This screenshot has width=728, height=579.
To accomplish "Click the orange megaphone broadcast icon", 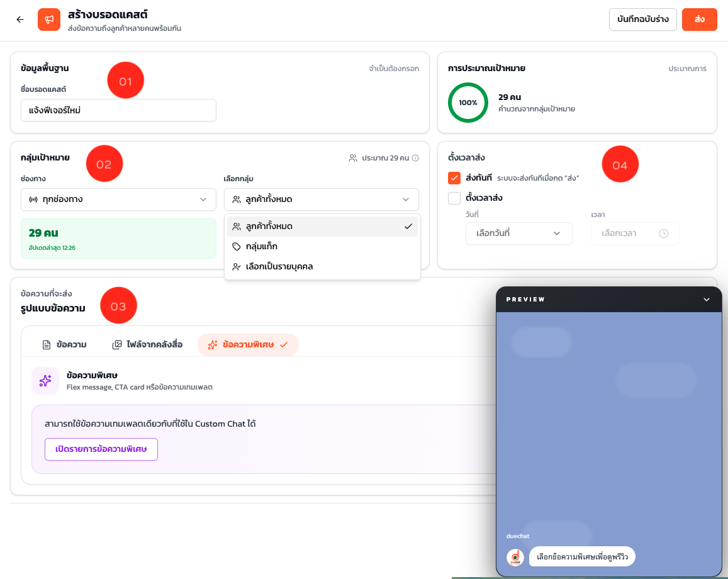I will pyautogui.click(x=49, y=20).
